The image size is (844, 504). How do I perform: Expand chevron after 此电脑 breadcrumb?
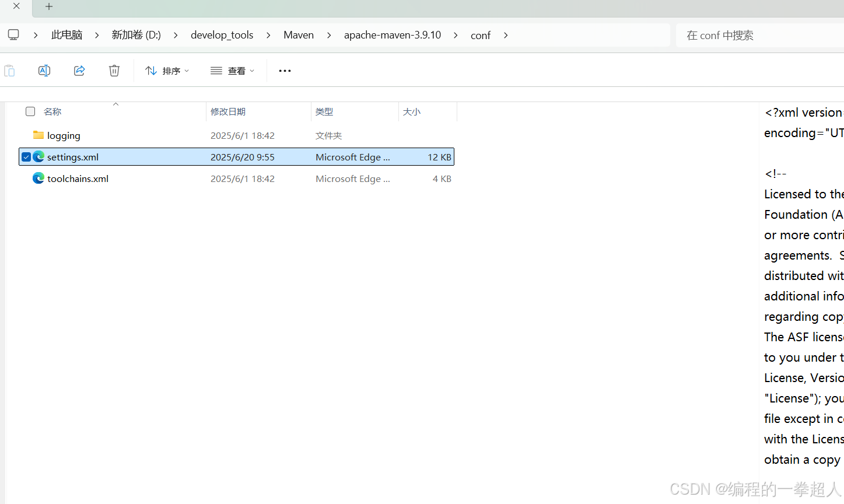click(x=97, y=35)
